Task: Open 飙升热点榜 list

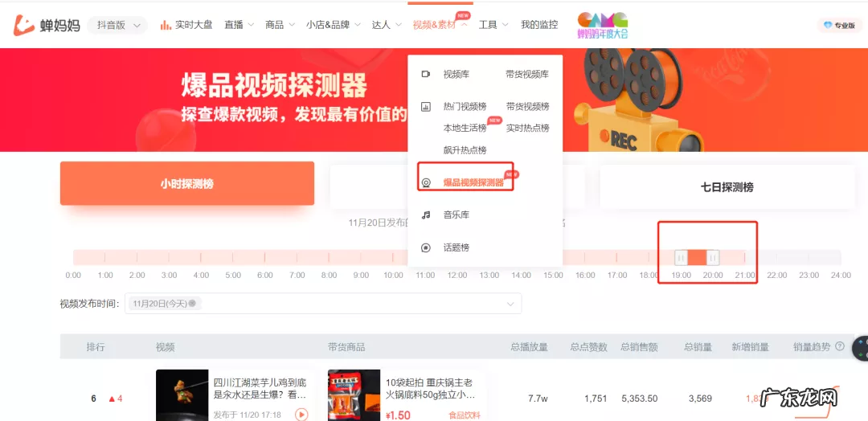Action: click(x=465, y=150)
